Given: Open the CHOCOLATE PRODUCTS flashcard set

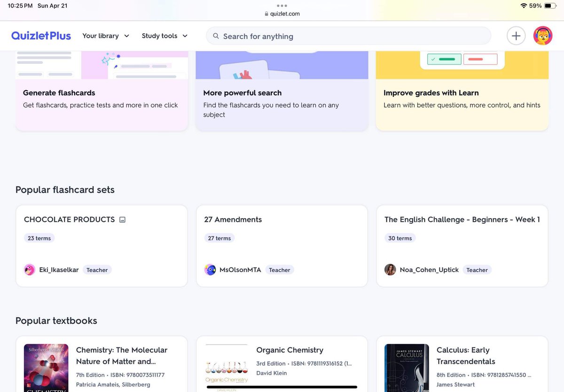Looking at the screenshot, I should pos(102,246).
